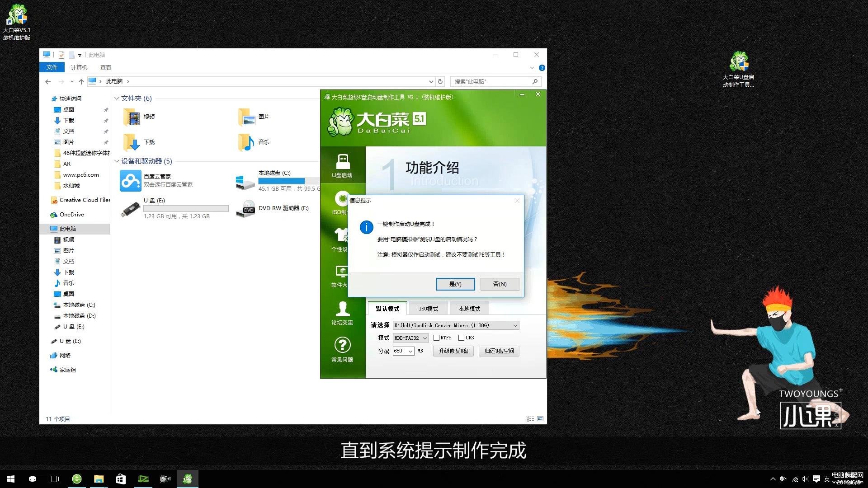Open Task View on the taskbar
This screenshot has width=868, height=488.
[x=54, y=479]
